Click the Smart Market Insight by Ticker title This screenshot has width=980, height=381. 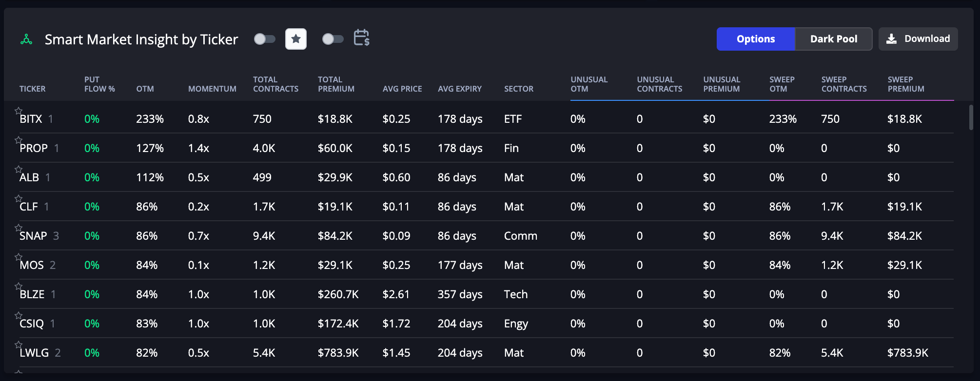141,39
